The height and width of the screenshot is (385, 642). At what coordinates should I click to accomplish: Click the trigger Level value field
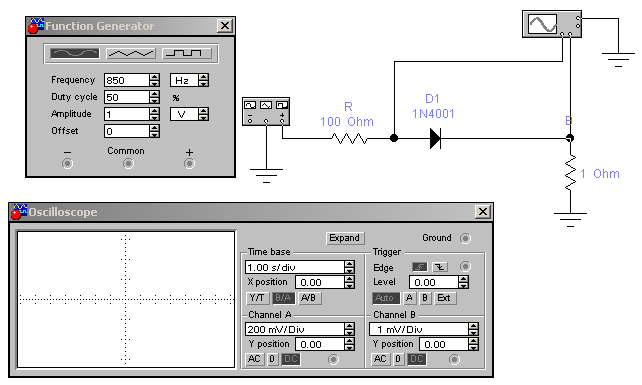pyautogui.click(x=434, y=282)
